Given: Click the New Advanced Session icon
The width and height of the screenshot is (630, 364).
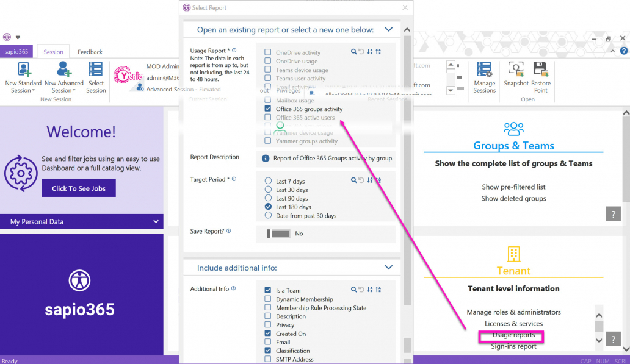Looking at the screenshot, I should coord(64,69).
